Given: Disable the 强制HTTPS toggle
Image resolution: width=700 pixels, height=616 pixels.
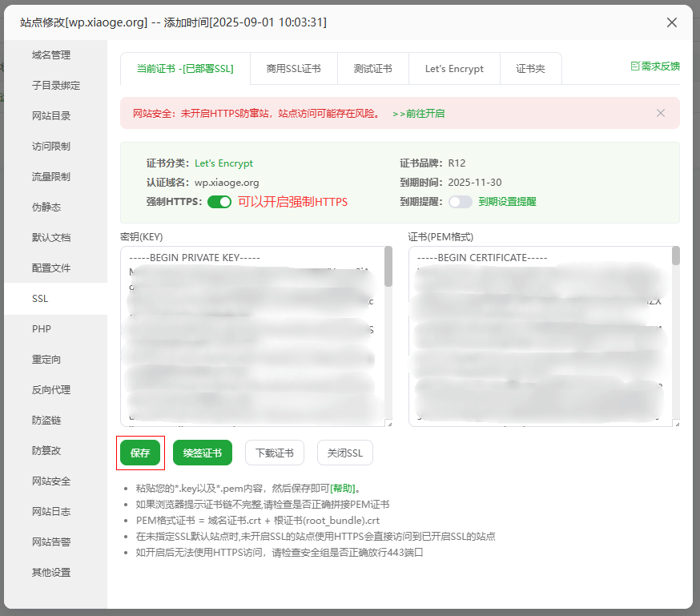Looking at the screenshot, I should 219,203.
